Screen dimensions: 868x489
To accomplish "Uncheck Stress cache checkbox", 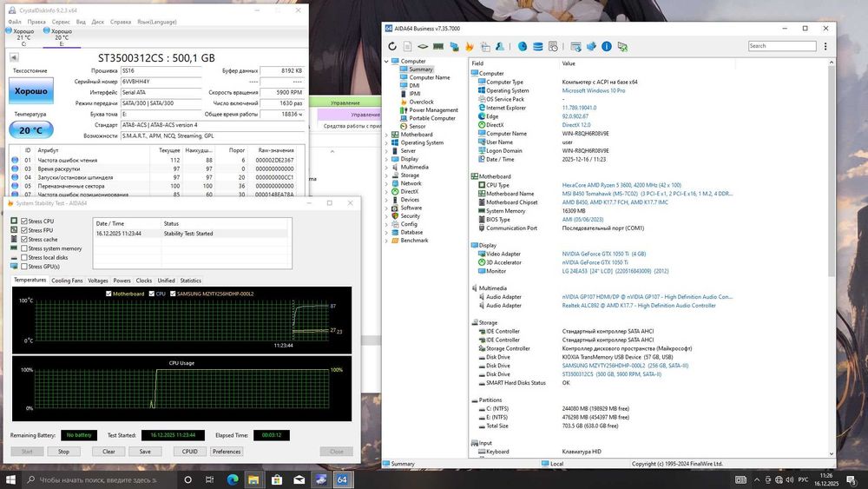I will coord(24,239).
